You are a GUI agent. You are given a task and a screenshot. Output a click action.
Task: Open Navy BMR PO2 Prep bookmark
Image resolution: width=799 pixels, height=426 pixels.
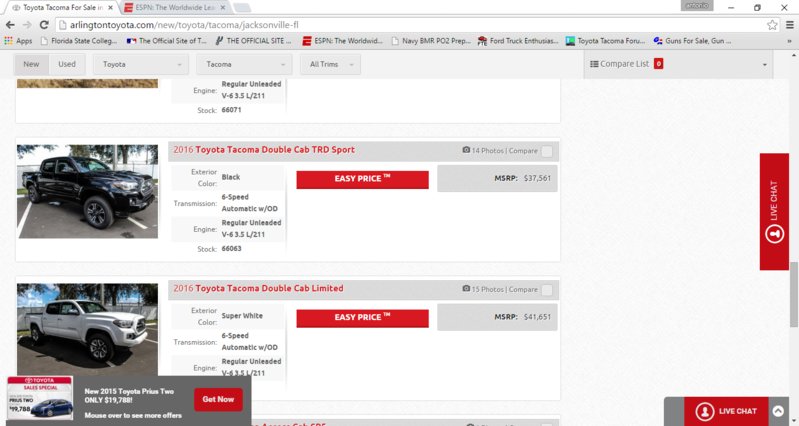[x=431, y=41]
